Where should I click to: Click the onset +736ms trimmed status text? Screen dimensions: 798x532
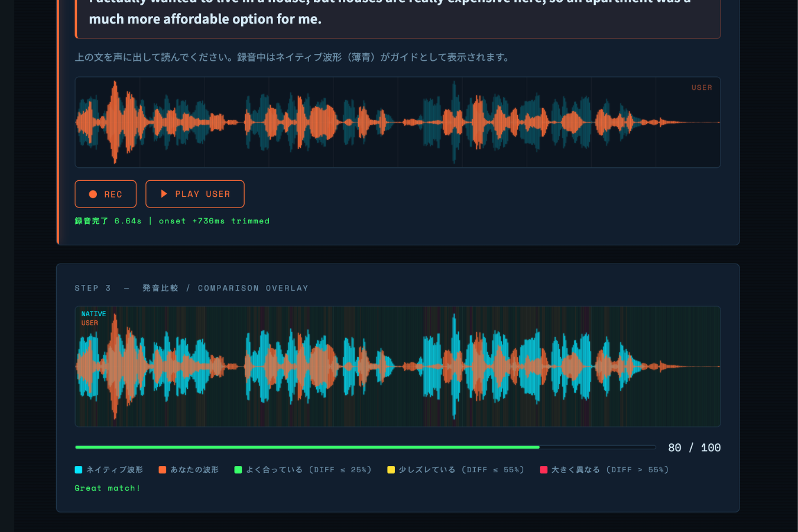coord(214,221)
